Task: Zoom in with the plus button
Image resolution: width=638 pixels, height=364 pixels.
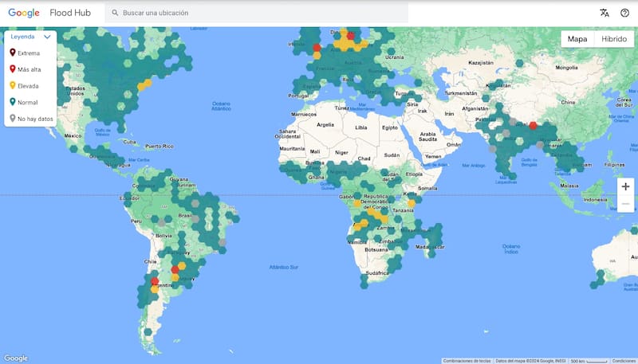Action: click(625, 186)
